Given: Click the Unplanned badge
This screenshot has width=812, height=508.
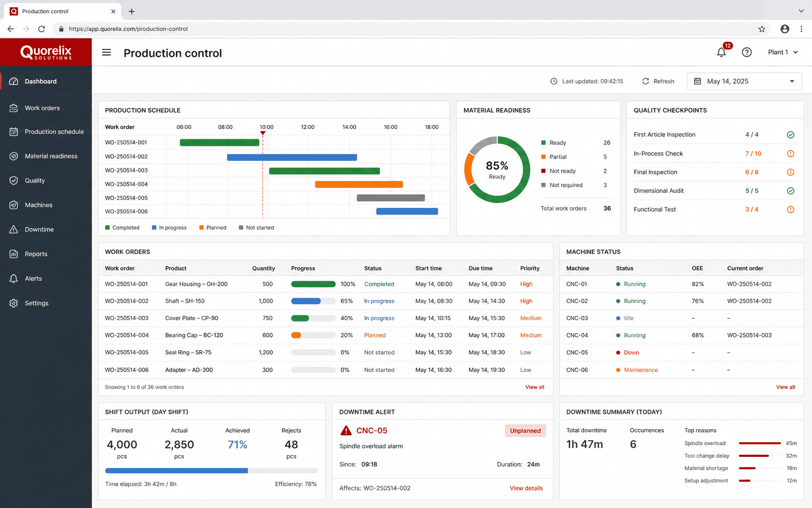Looking at the screenshot, I should coord(525,431).
